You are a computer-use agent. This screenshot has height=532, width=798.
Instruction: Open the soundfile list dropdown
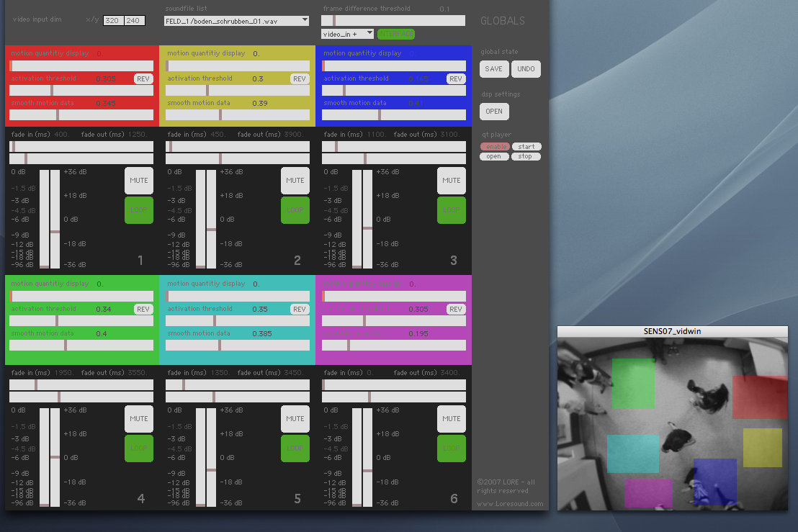coord(237,21)
